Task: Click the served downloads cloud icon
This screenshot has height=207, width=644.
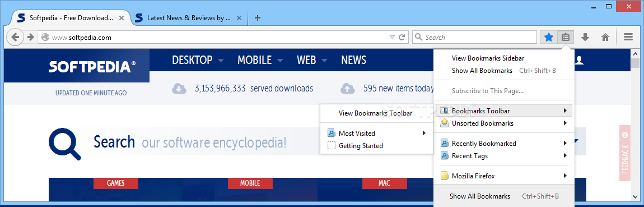Action: (x=179, y=89)
